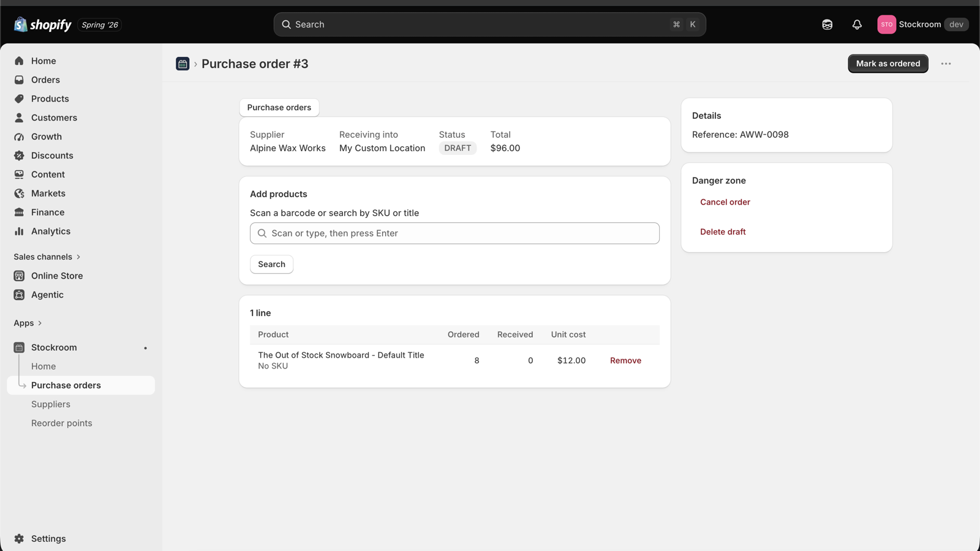Open the Sidekick assistant icon in top bar
Image resolution: width=980 pixels, height=551 pixels.
coord(827,24)
